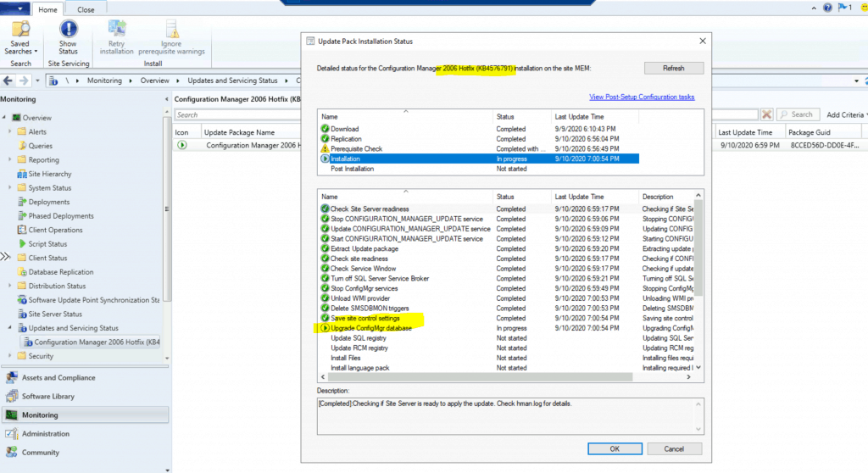
Task: Collapse the Overview tree node
Action: point(4,118)
